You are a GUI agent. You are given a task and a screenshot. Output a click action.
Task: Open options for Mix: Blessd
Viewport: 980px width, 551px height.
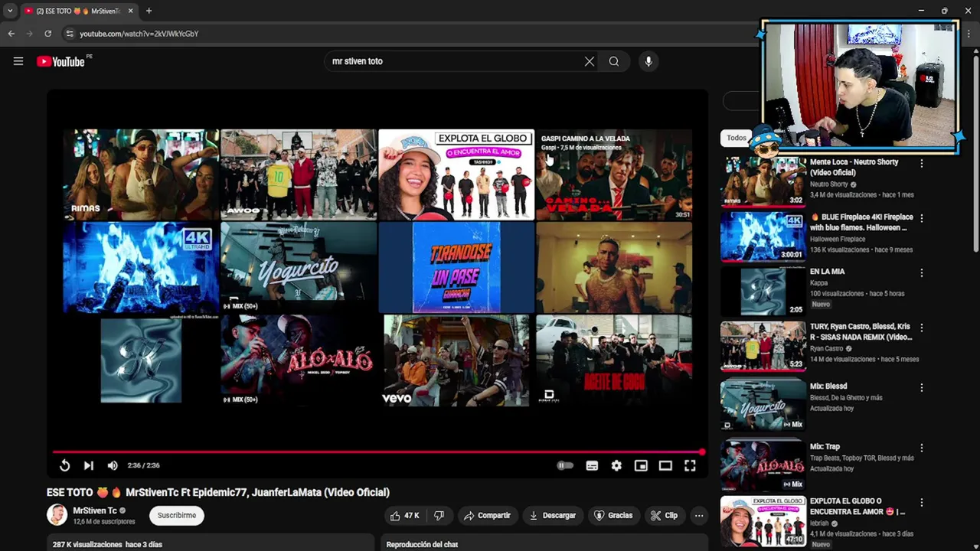pos(922,387)
